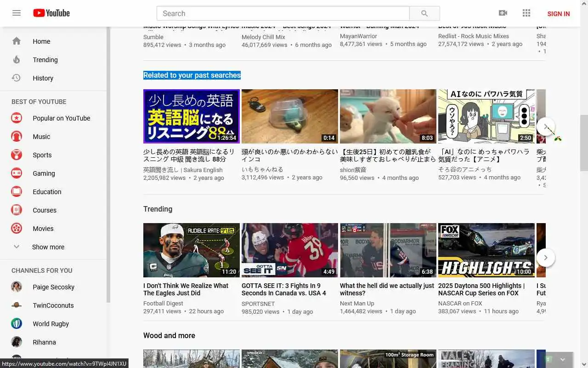Click the "Related to your past searches" heading
The width and height of the screenshot is (588, 368).
pos(192,75)
